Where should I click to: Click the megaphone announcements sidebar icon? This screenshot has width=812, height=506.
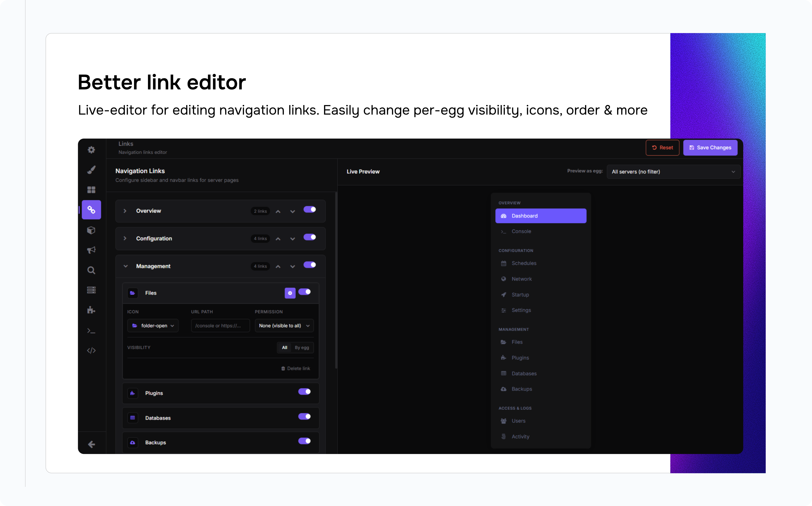point(91,250)
